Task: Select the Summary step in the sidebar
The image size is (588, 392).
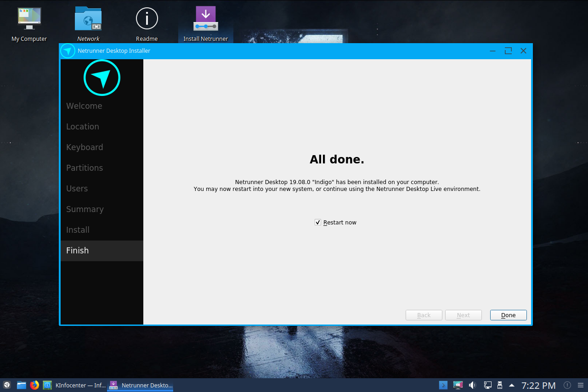Action: [x=85, y=209]
